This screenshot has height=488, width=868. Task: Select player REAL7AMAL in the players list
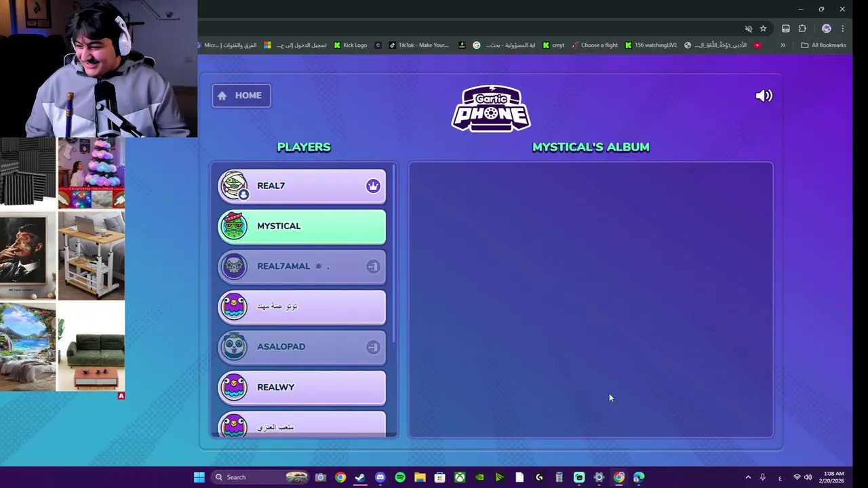(x=302, y=266)
